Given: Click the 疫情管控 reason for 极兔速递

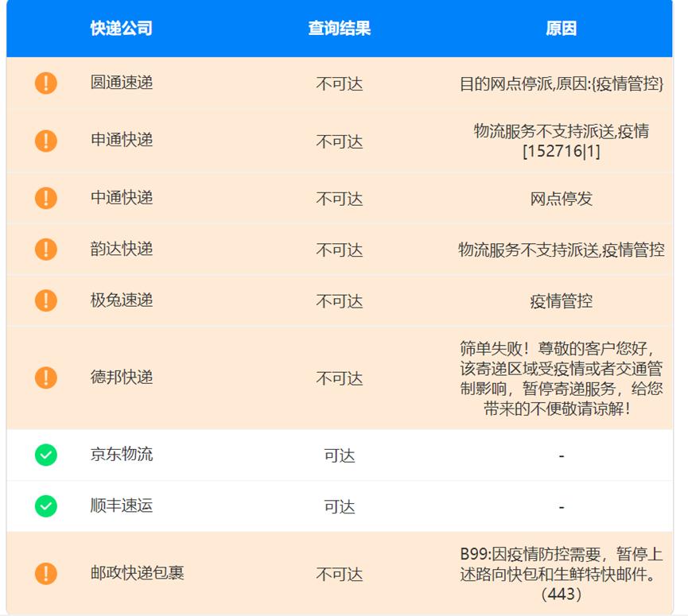Looking at the screenshot, I should (561, 301).
